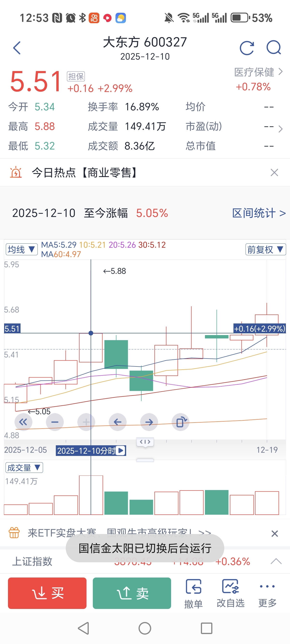
Task: Play the 2025-12-10分时 intraday replay
Action: click(121, 451)
